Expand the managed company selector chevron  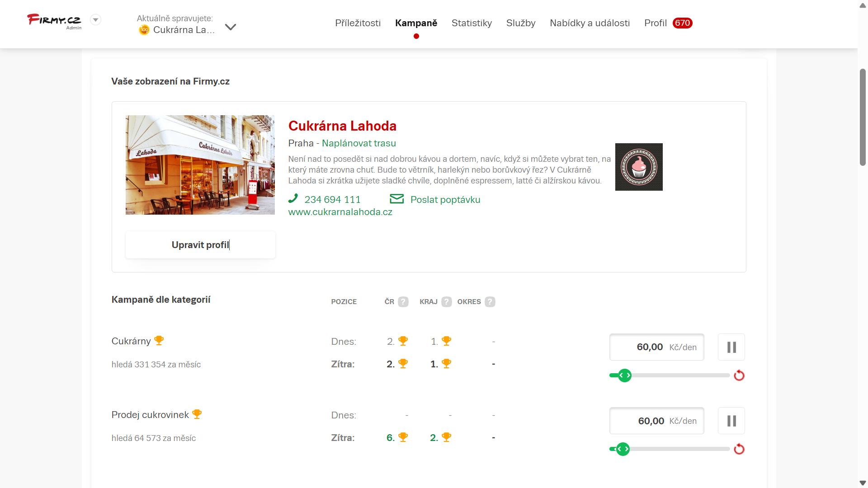(231, 27)
